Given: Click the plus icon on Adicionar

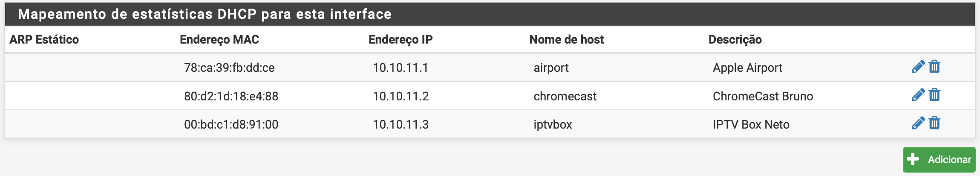Looking at the screenshot, I should tap(913, 159).
